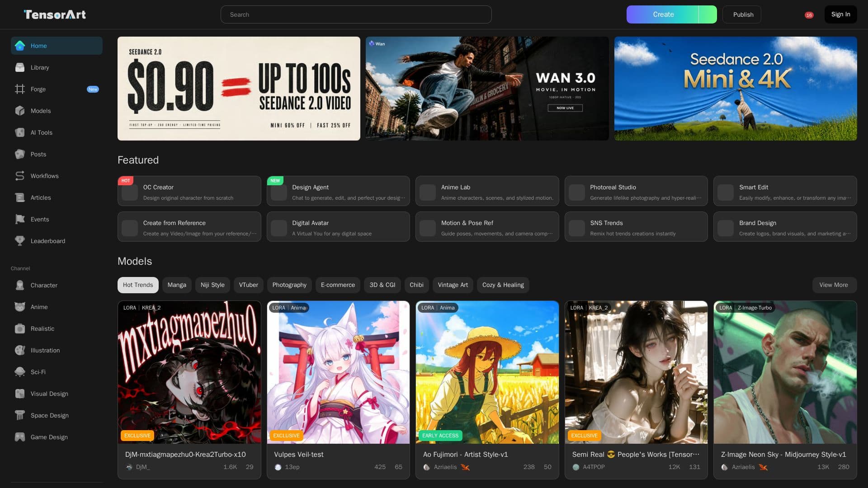Click author name Azriaelis under Ao Fujimori

coord(445,467)
